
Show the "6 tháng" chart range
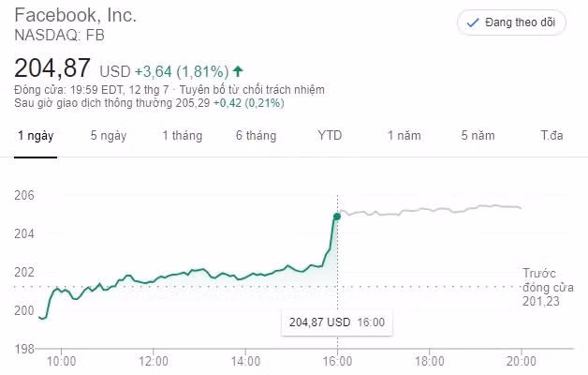(256, 136)
